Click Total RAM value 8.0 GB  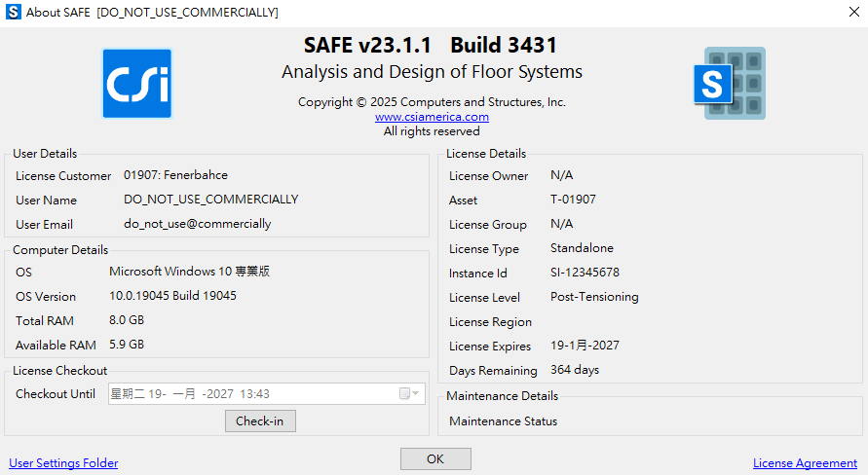tap(127, 319)
